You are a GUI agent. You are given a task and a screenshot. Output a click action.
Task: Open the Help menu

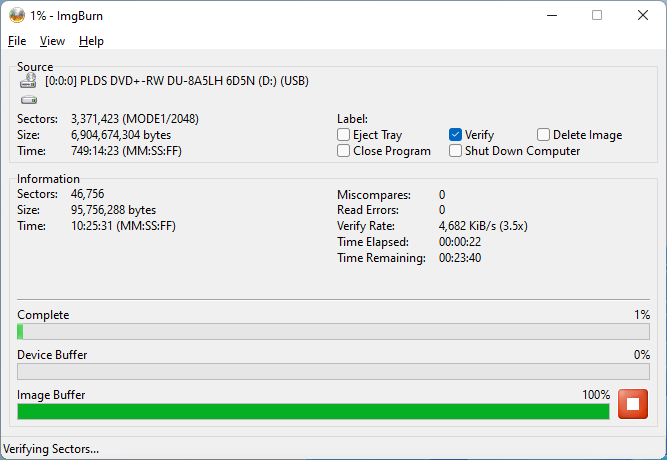pyautogui.click(x=91, y=41)
